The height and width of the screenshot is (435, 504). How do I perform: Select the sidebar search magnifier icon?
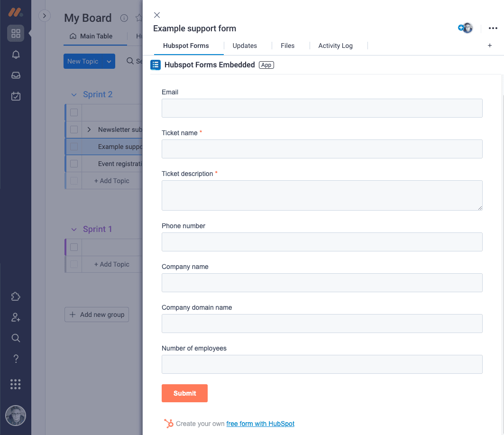(x=16, y=338)
